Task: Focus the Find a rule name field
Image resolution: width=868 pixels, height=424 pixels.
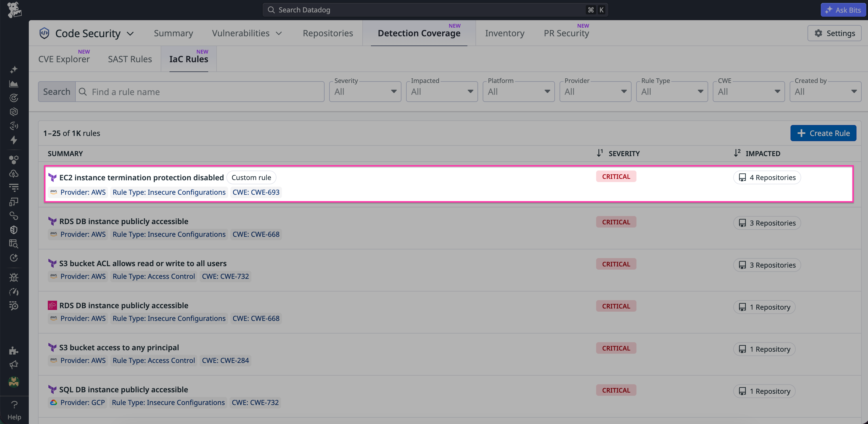Action: (x=200, y=91)
